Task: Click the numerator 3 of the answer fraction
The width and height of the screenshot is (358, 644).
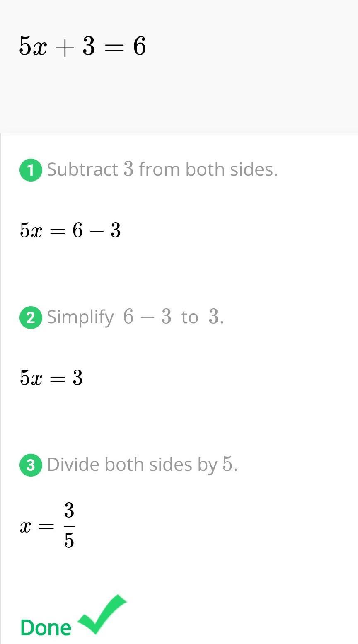Action: [x=69, y=510]
